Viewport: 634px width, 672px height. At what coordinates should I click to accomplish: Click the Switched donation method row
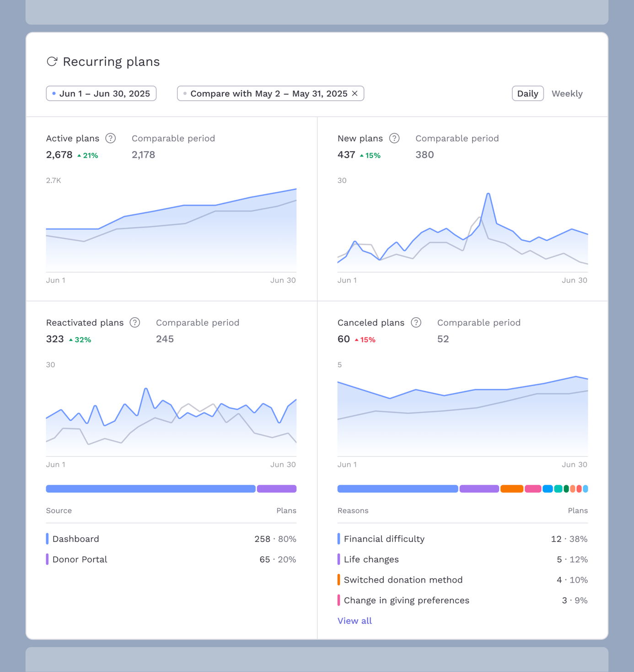pos(462,580)
